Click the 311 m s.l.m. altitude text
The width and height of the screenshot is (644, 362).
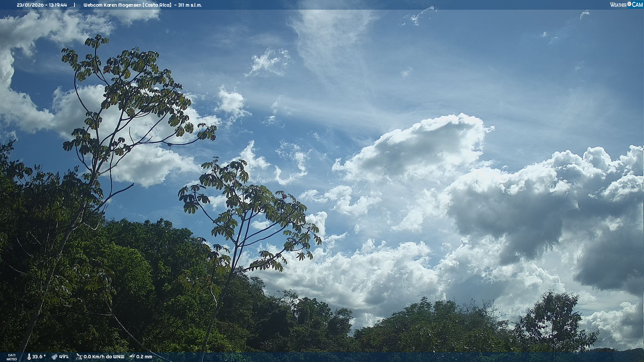tap(190, 5)
